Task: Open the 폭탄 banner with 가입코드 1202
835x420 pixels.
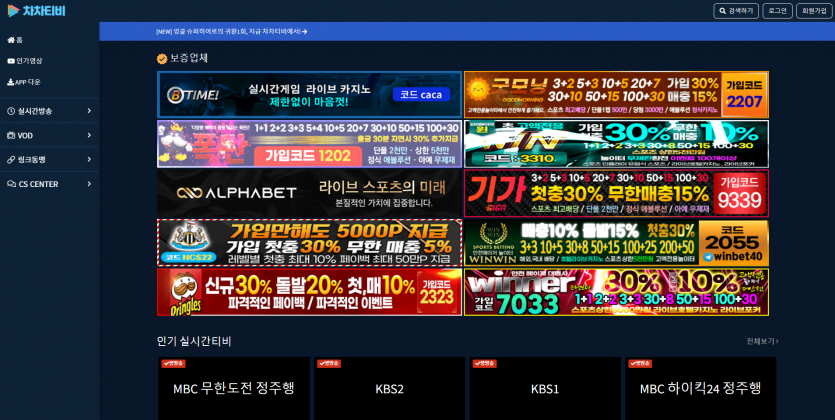Action: [x=309, y=144]
